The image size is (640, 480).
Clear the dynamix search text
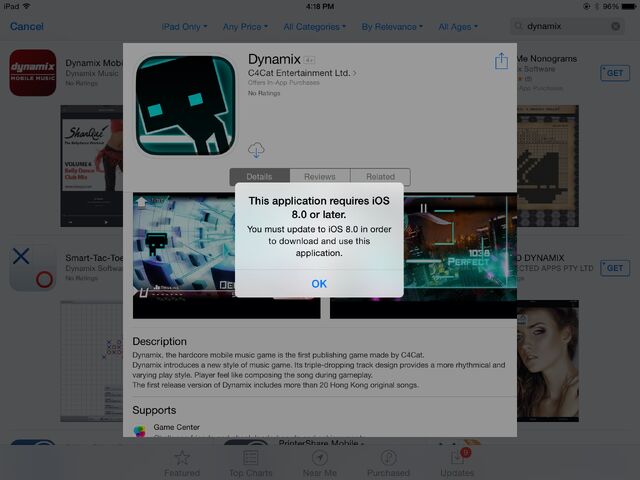tap(616, 27)
